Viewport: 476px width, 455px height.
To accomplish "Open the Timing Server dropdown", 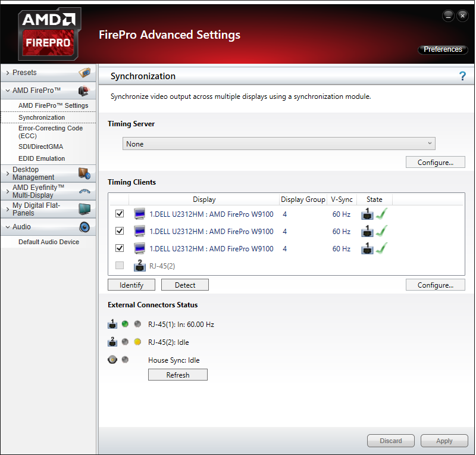I will tap(278, 144).
